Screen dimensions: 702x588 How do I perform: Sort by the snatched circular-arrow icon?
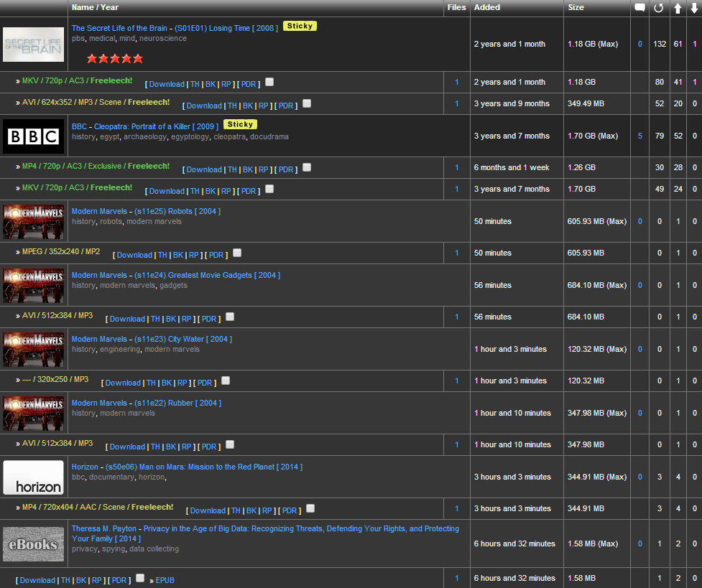659,8
